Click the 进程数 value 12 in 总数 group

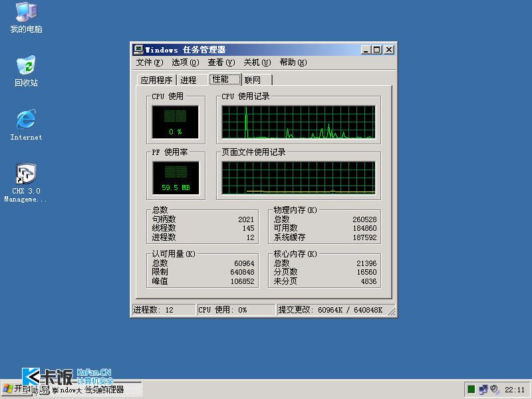point(251,237)
